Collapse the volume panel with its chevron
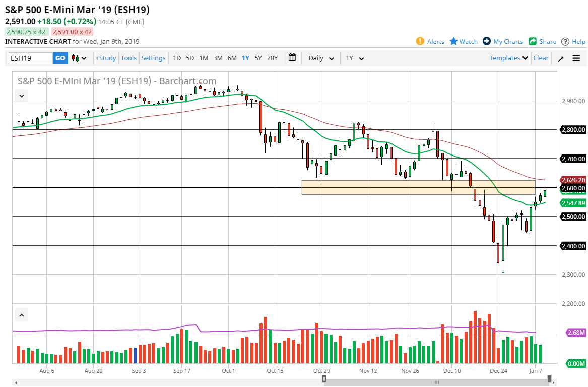The width and height of the screenshot is (588, 387). pyautogui.click(x=21, y=314)
